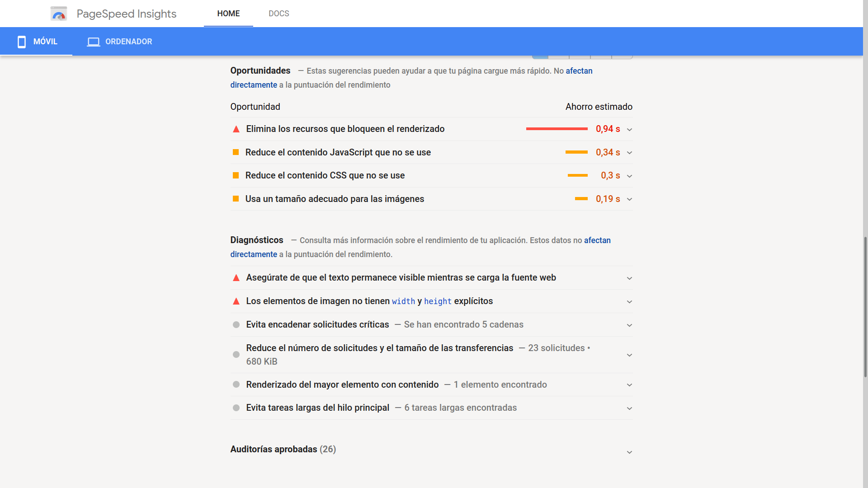Open the HOME tab

pyautogui.click(x=228, y=14)
